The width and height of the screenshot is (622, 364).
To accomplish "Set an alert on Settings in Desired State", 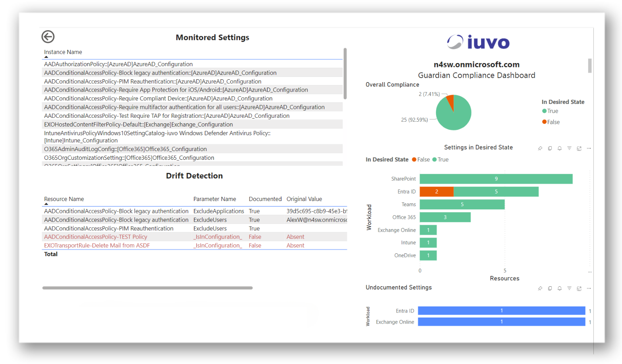I will pos(559,148).
